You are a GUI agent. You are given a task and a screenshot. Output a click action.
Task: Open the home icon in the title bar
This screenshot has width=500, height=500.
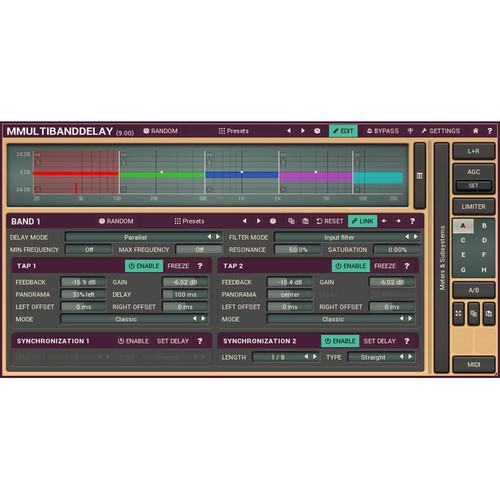[475, 131]
